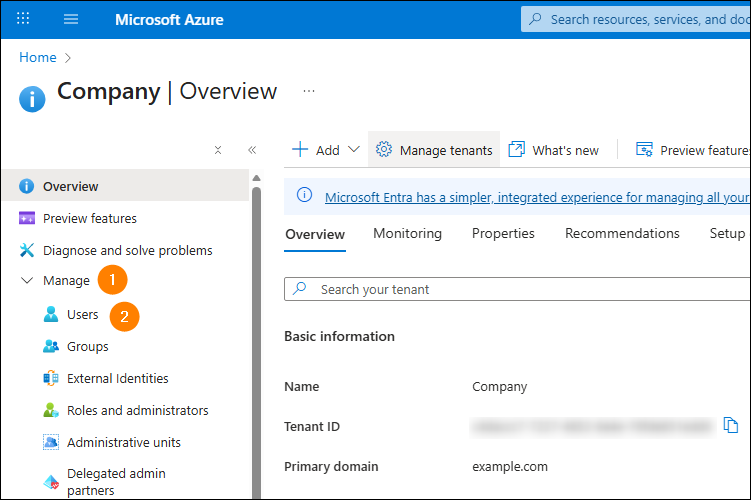The width and height of the screenshot is (751, 500).
Task: Click the sidebar vertical scrollbar thumb
Action: [x=256, y=342]
